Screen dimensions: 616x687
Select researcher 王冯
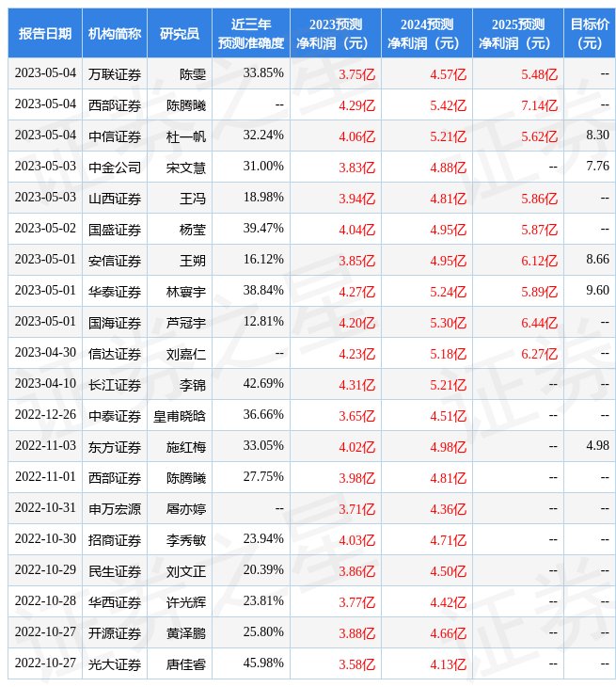click(x=193, y=199)
